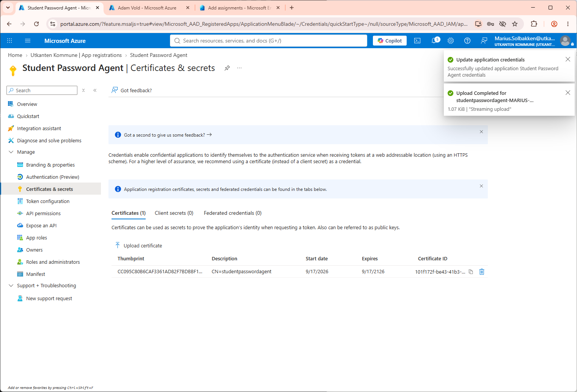Image resolution: width=577 pixels, height=392 pixels.
Task: Open a new browser tab
Action: [292, 8]
